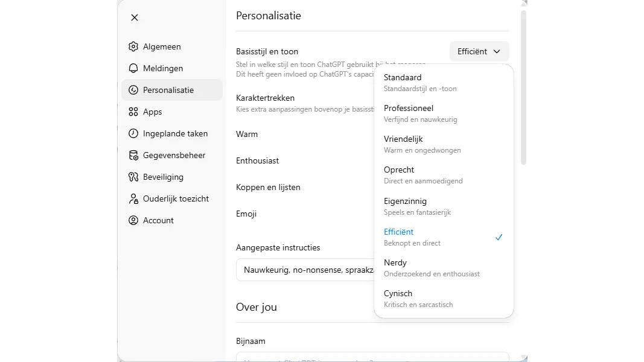The image size is (644, 362).
Task: Click the Apps grid icon
Action: point(133,112)
